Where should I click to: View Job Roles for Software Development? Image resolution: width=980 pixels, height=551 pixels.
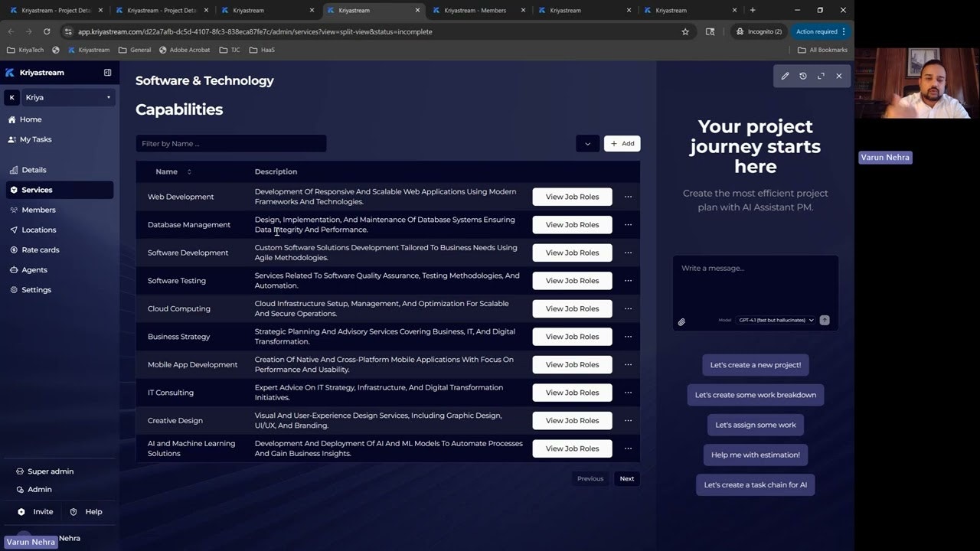point(572,253)
